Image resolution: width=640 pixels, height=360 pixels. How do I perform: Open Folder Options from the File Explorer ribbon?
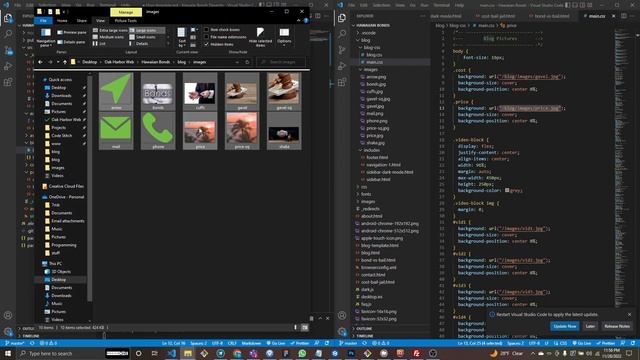click(x=284, y=36)
